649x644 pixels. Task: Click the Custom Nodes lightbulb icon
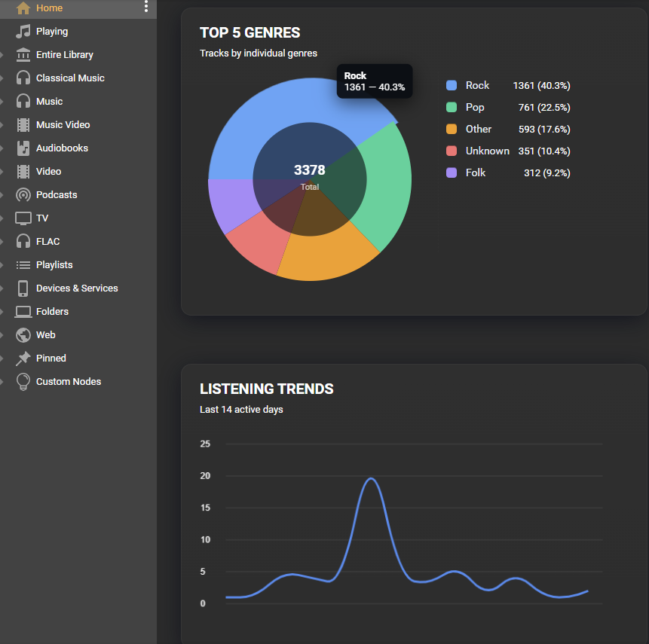point(23,382)
